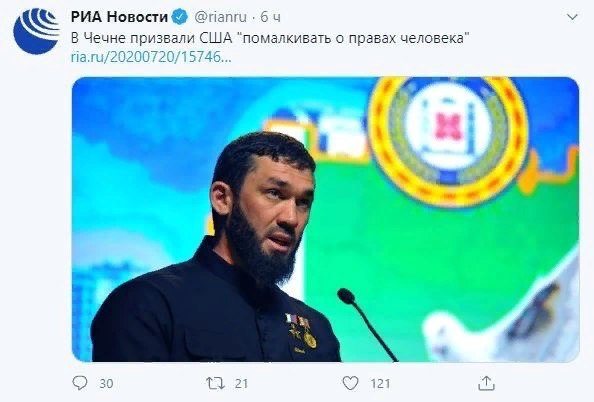Visit the @rianru handle
Viewport: 594px width, 402px height.
point(220,17)
